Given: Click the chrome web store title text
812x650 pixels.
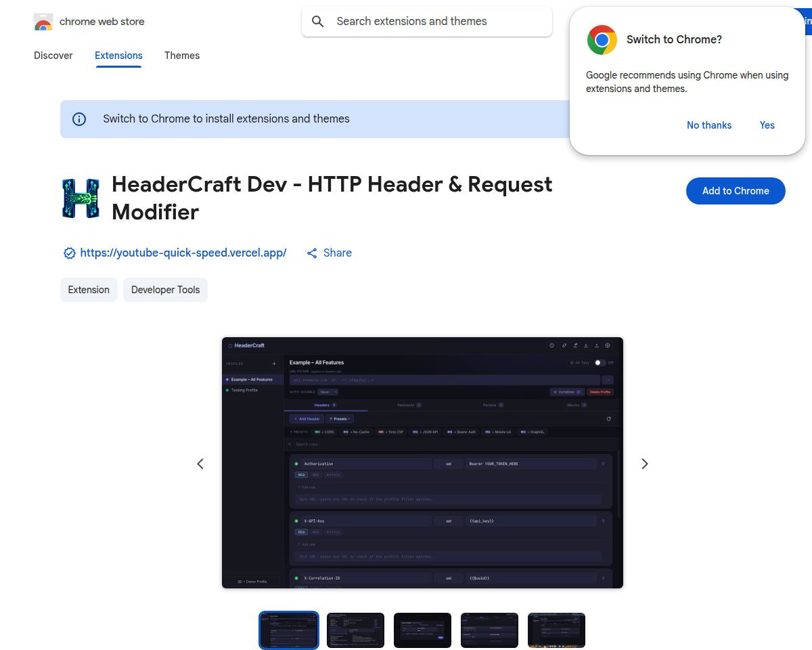Looking at the screenshot, I should tap(102, 22).
